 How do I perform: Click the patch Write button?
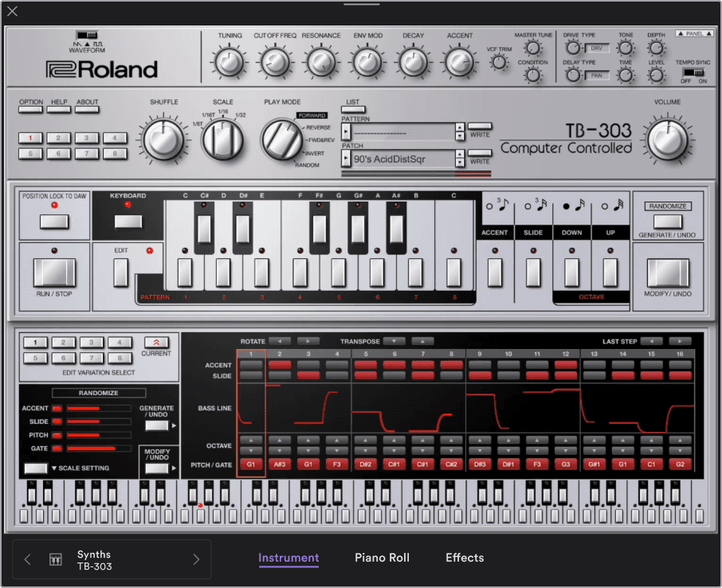(x=480, y=153)
